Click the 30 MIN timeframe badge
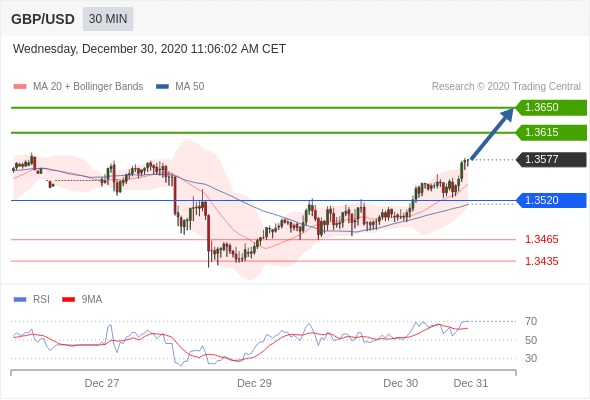The height and width of the screenshot is (400, 590). point(108,19)
